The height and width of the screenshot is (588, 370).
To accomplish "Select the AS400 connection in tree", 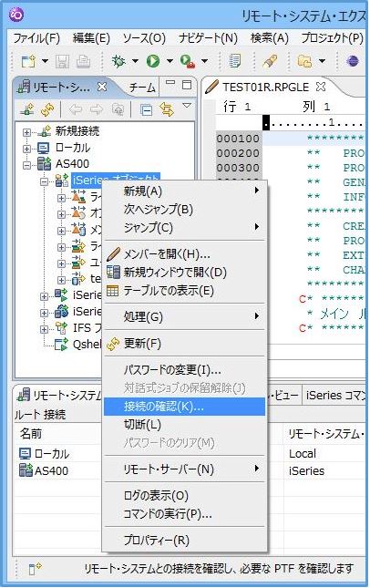I will point(72,164).
